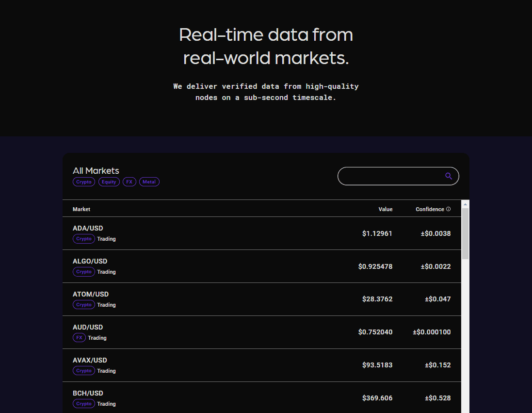Filter markets by Metal tag
532x413 pixels.
click(149, 182)
